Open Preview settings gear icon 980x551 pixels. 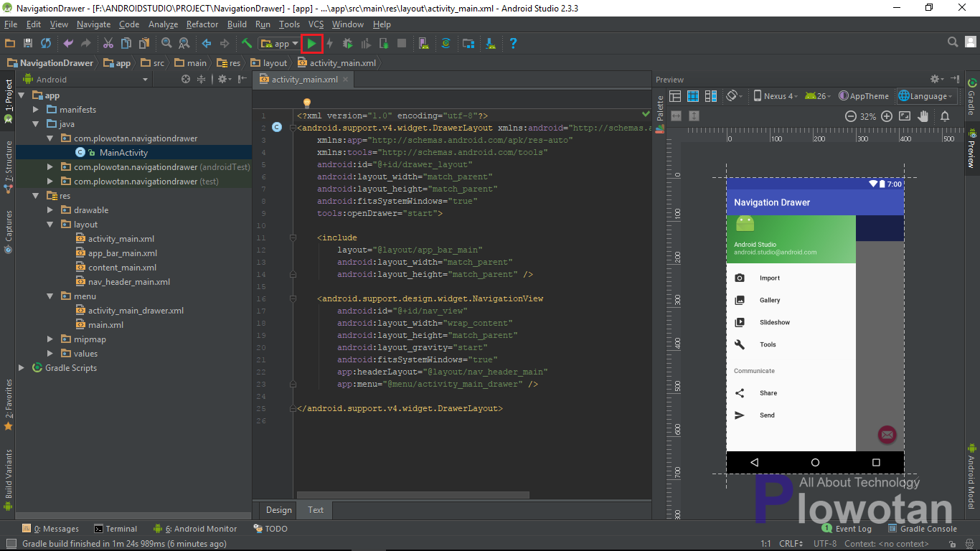point(936,79)
